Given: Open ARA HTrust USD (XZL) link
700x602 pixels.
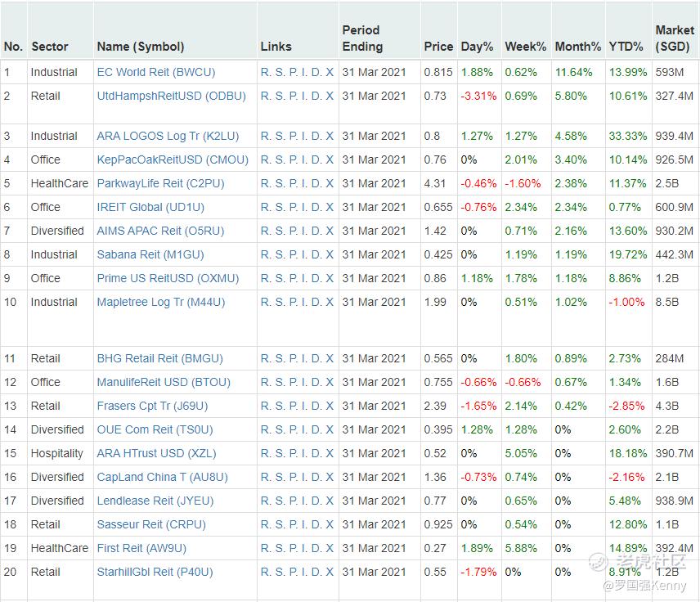Looking at the screenshot, I should [157, 453].
